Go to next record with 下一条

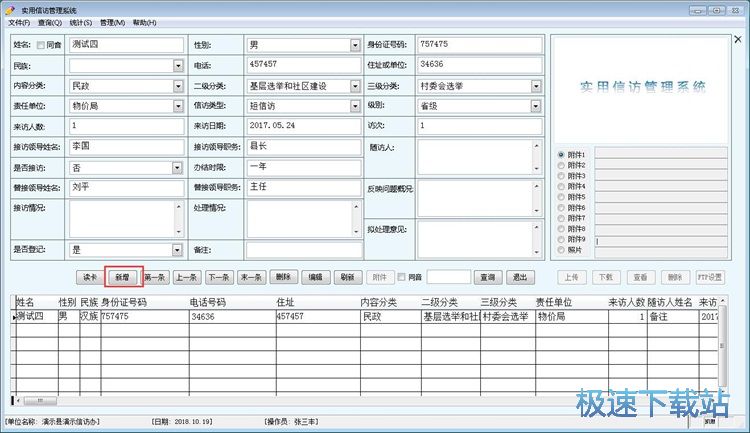click(x=219, y=277)
